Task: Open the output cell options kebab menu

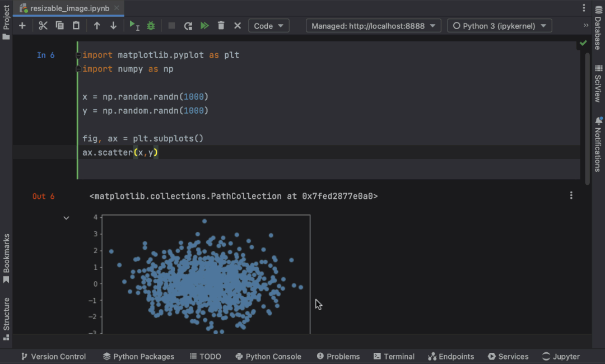Action: (x=571, y=195)
